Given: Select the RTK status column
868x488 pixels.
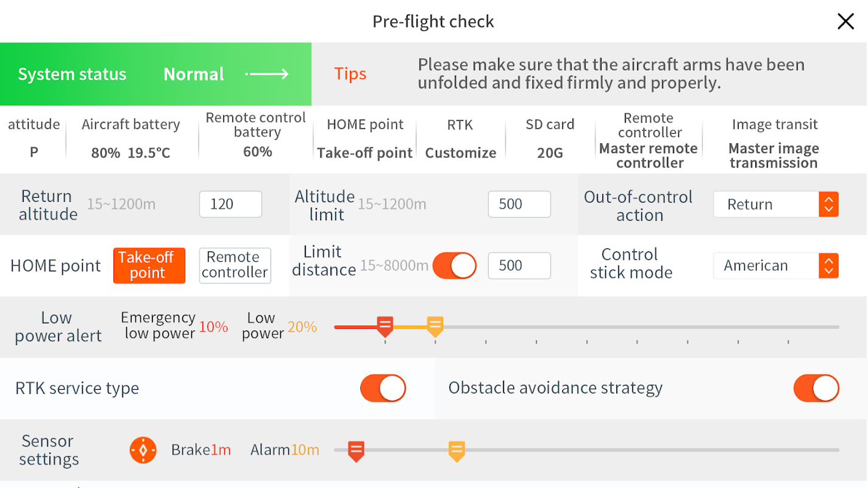Looking at the screenshot, I should tap(460, 139).
